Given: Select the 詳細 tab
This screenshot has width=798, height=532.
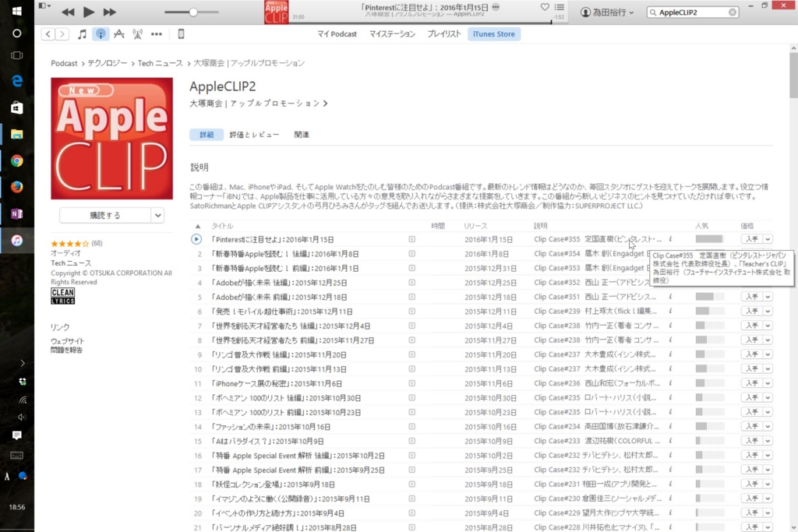Looking at the screenshot, I should 206,135.
